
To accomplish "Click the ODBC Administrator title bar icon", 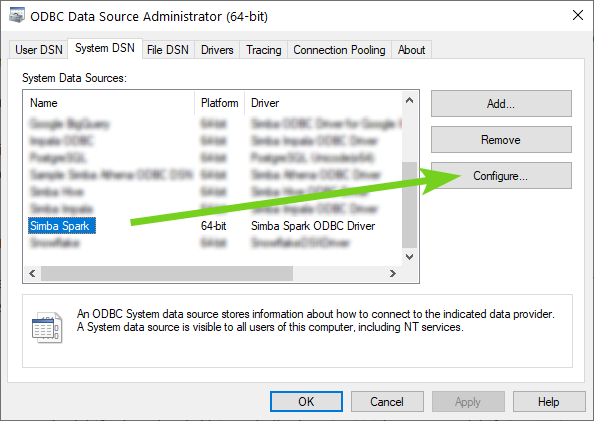I will pos(17,16).
